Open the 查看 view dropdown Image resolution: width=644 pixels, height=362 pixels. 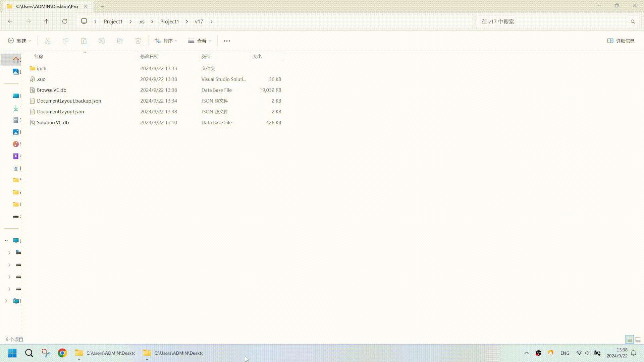200,41
